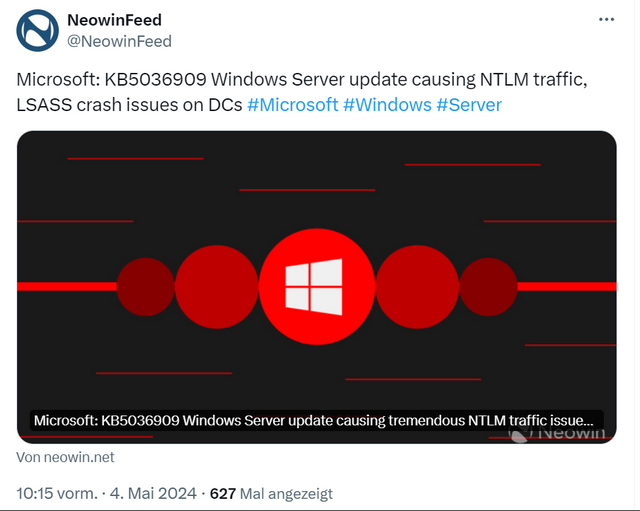Open the 'Von neowin.net' source link
The image size is (640, 511).
[66, 457]
